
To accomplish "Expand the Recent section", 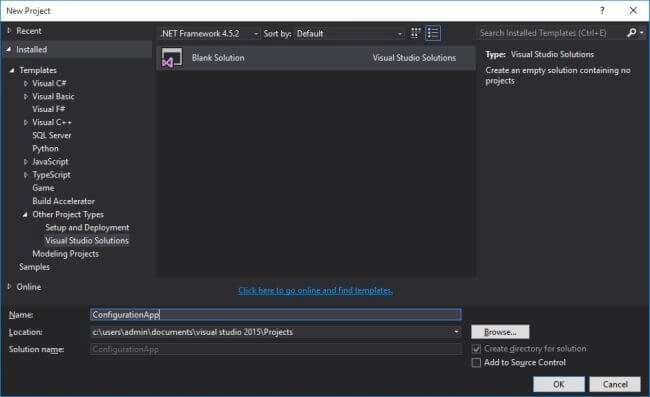I will pos(9,31).
